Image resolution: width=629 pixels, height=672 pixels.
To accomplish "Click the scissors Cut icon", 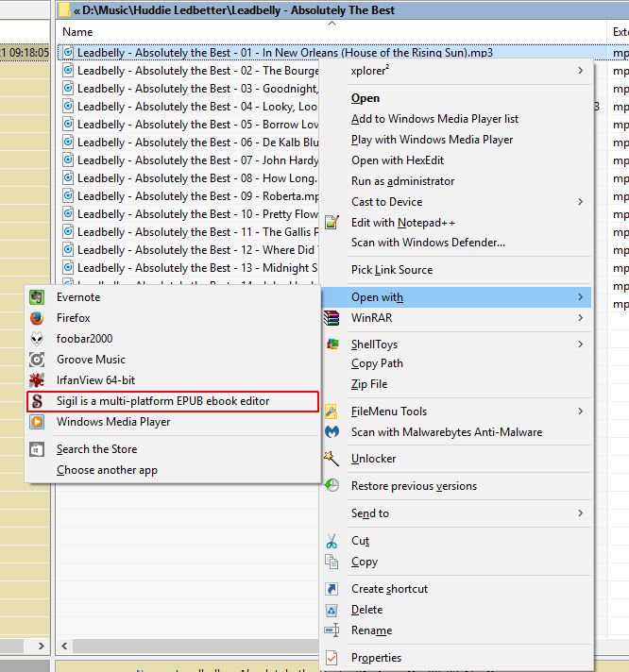I will point(331,541).
